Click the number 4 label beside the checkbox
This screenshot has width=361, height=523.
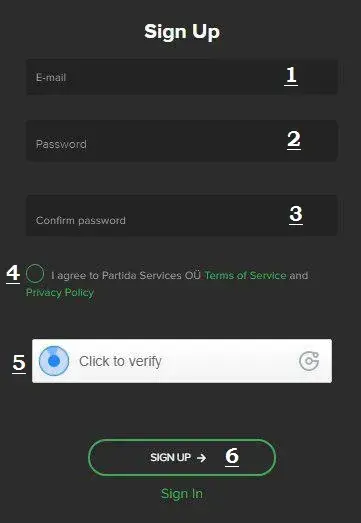[x=13, y=274]
